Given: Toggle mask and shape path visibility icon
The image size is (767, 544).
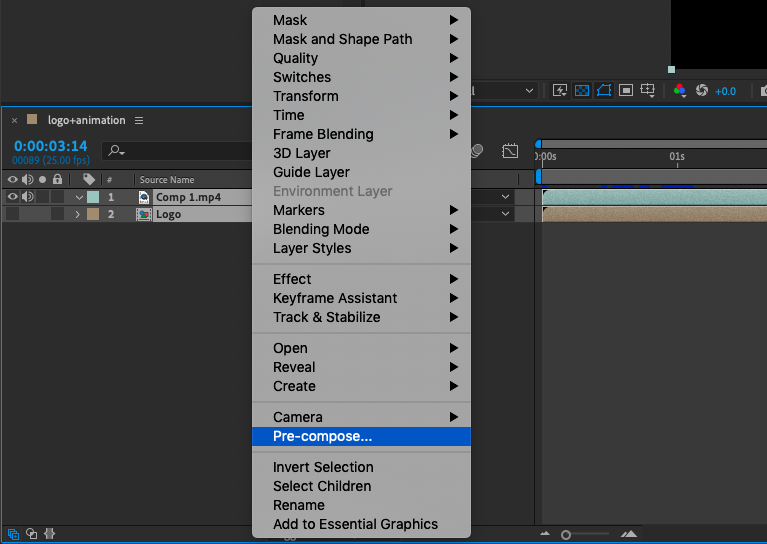Looking at the screenshot, I should pyautogui.click(x=604, y=90).
